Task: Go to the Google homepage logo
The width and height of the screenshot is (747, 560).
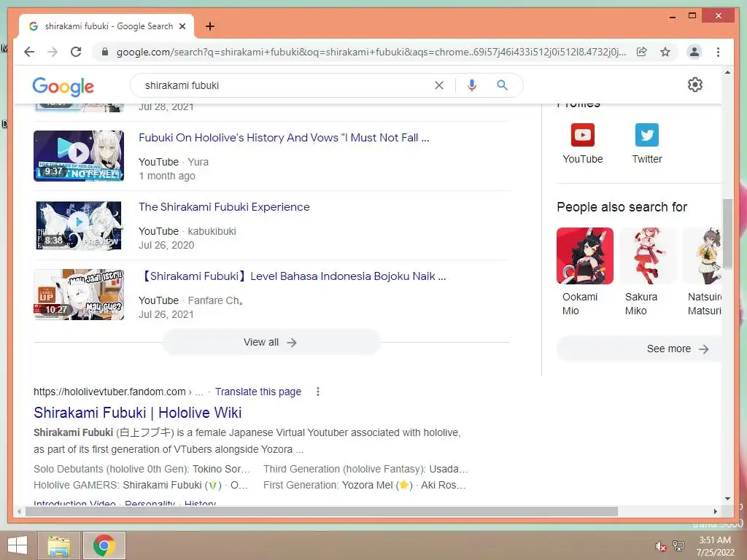Action: pyautogui.click(x=63, y=86)
